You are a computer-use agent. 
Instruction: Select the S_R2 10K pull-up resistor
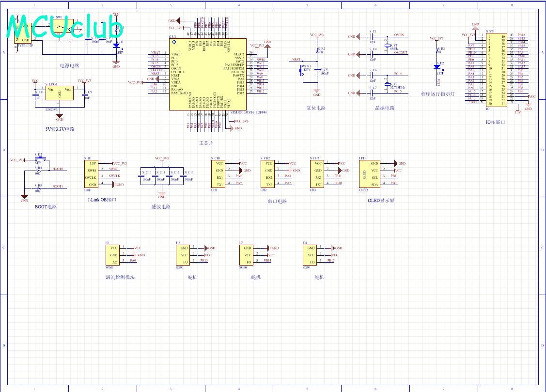[317, 50]
